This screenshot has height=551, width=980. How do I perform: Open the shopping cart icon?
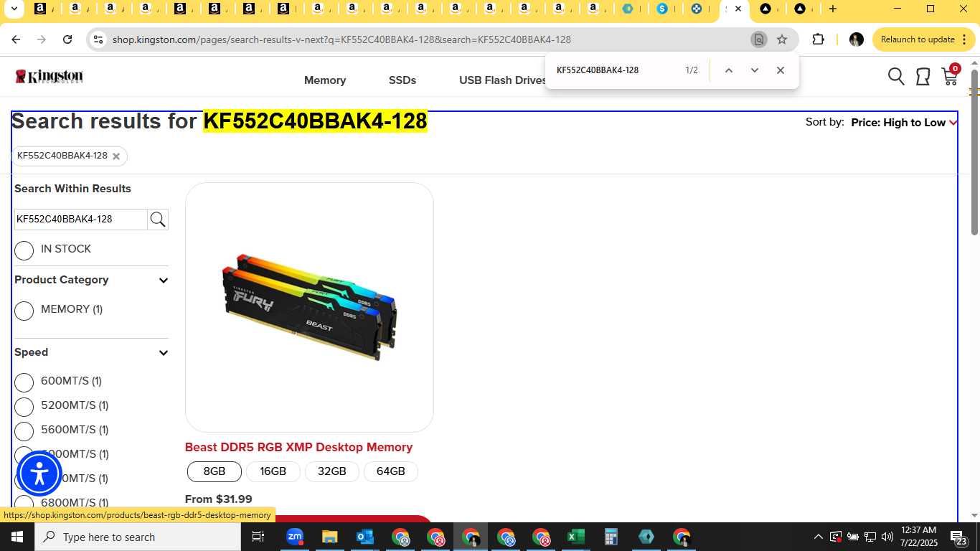951,75
